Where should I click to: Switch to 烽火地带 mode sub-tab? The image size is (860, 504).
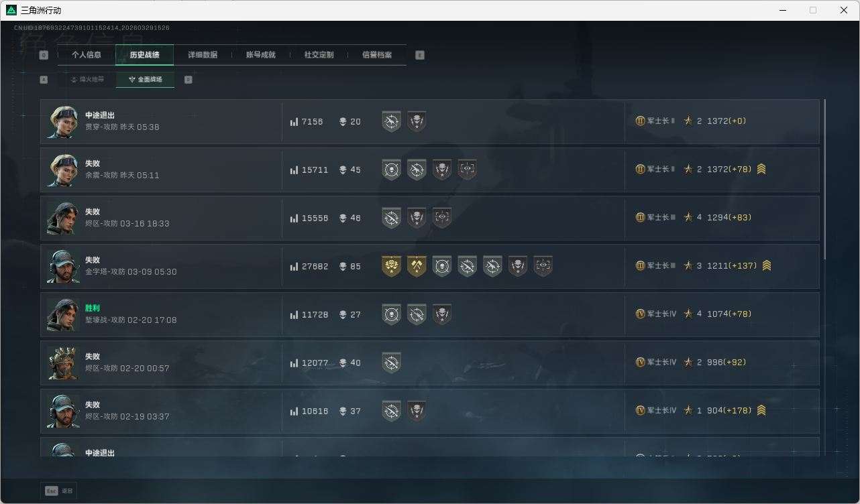(x=87, y=80)
